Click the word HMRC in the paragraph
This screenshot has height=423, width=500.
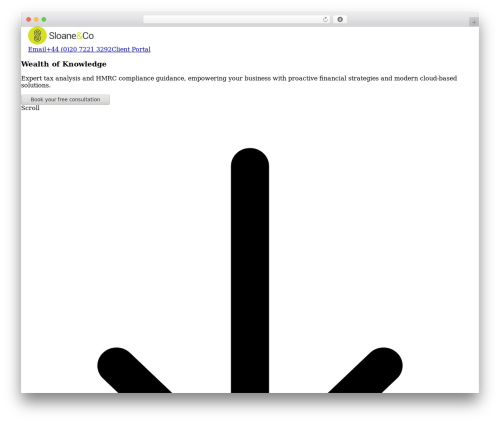point(106,78)
